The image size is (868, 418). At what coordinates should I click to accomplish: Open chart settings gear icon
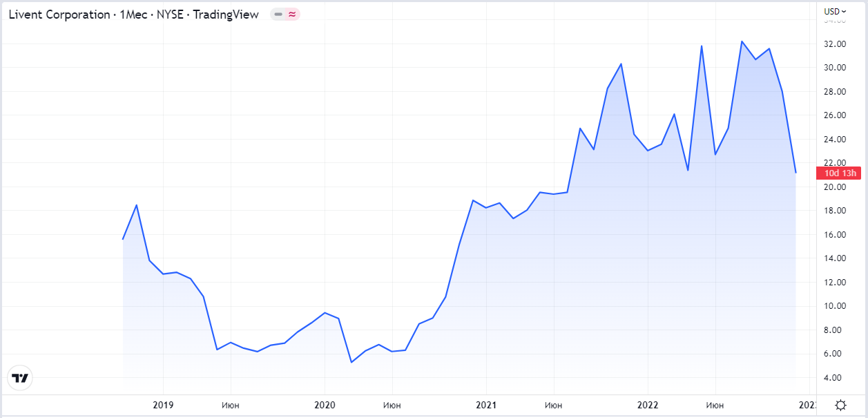click(x=840, y=406)
